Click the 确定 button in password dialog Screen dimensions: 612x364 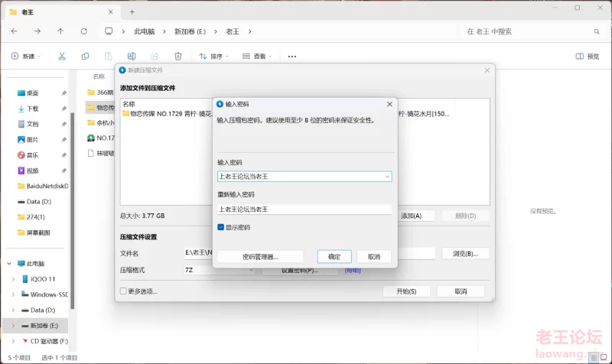point(334,257)
